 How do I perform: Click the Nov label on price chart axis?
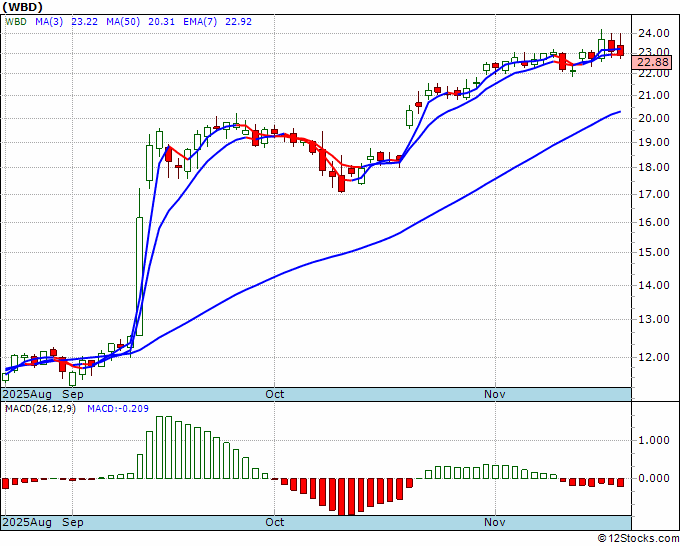click(495, 394)
